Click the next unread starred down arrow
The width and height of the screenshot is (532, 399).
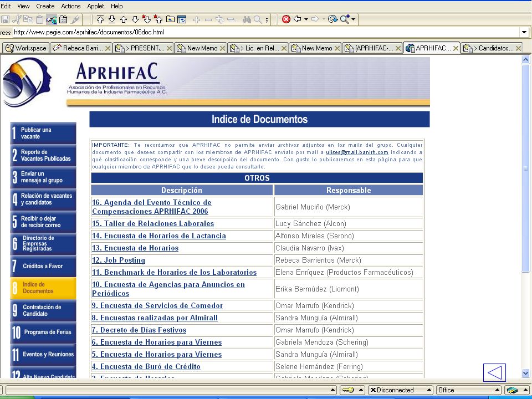[146, 19]
